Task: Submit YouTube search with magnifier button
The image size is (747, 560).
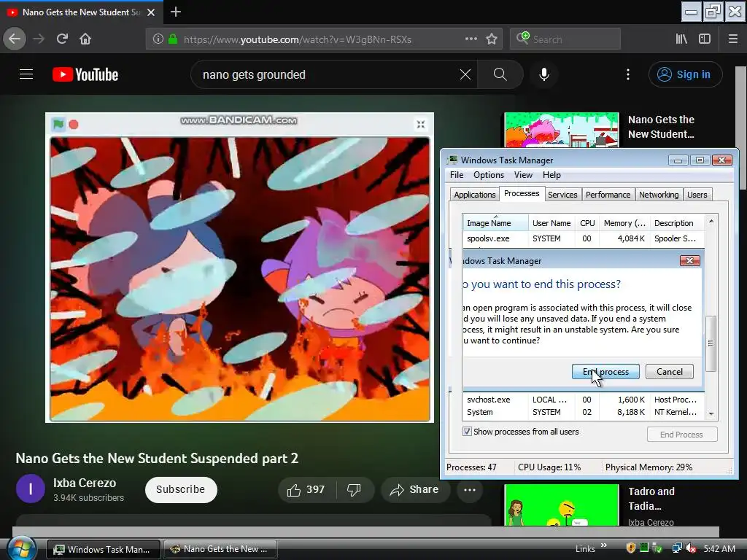Action: coord(500,74)
